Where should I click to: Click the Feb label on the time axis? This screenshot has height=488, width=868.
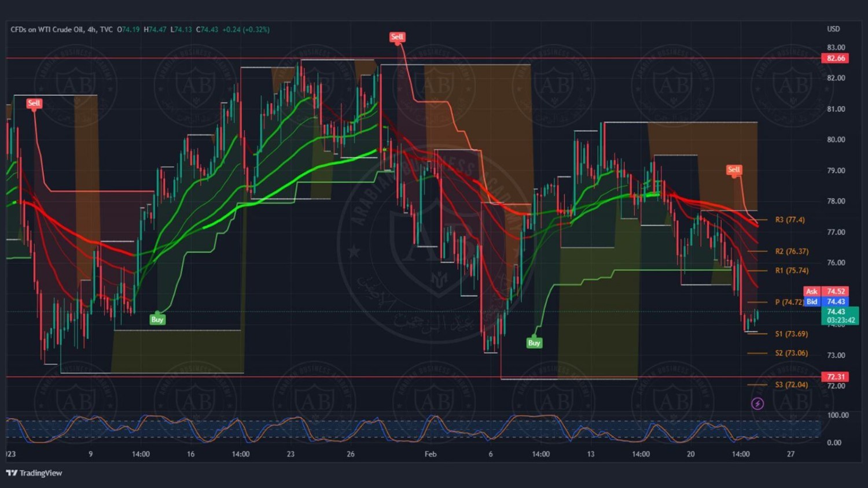pos(431,454)
